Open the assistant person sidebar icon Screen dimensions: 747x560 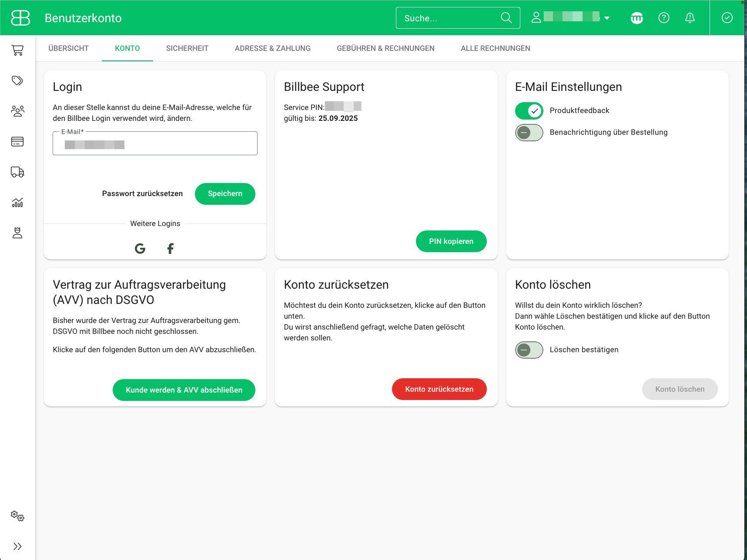click(x=17, y=233)
